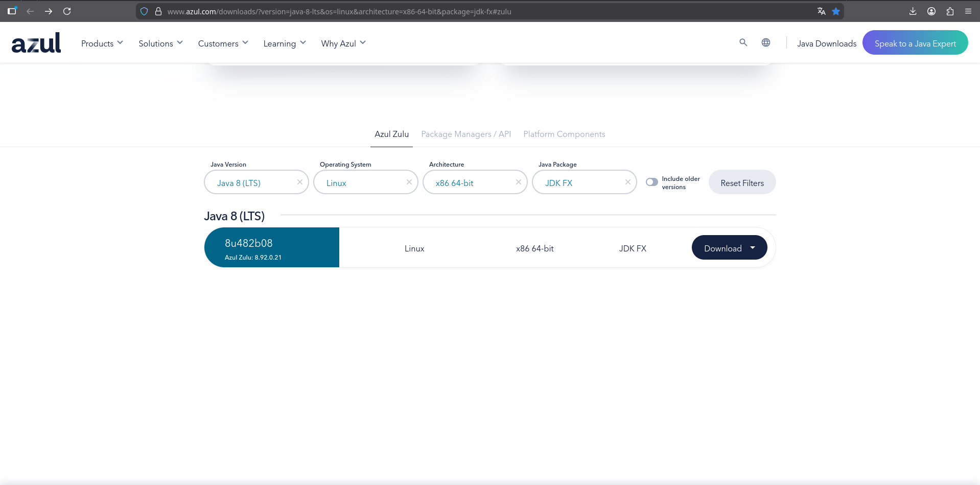This screenshot has width=980, height=485.
Task: Click the browser address bar URL
Action: pos(339,11)
